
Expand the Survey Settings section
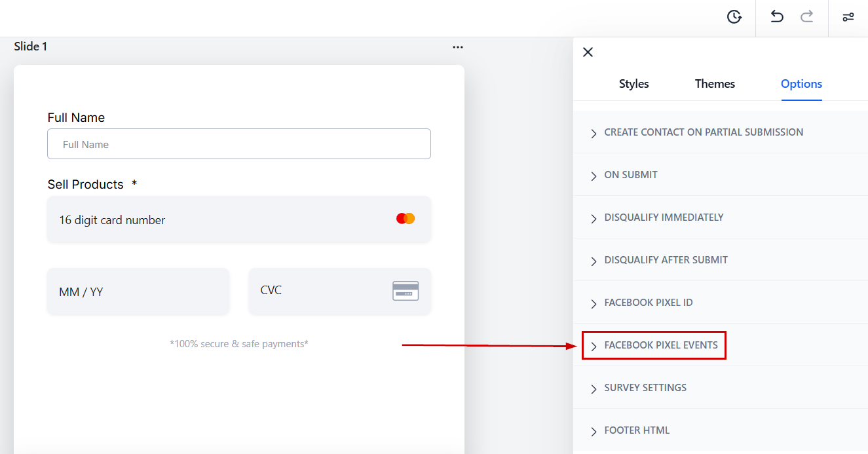click(x=721, y=388)
